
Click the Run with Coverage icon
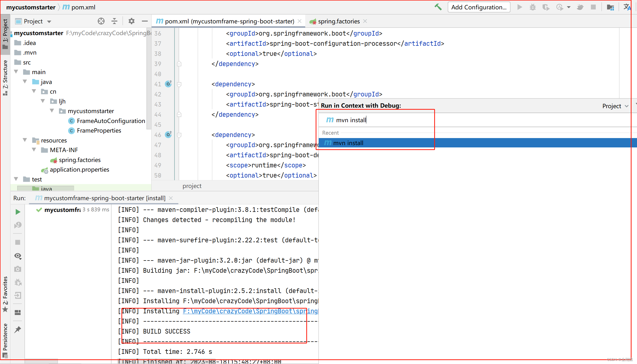pyautogui.click(x=546, y=7)
